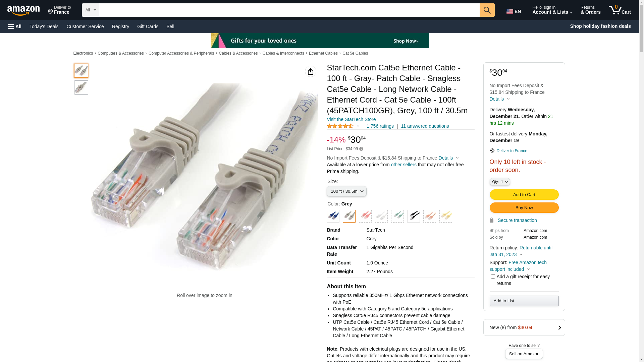Open the Size 100 ft dropdown
644x362 pixels.
[x=346, y=191]
